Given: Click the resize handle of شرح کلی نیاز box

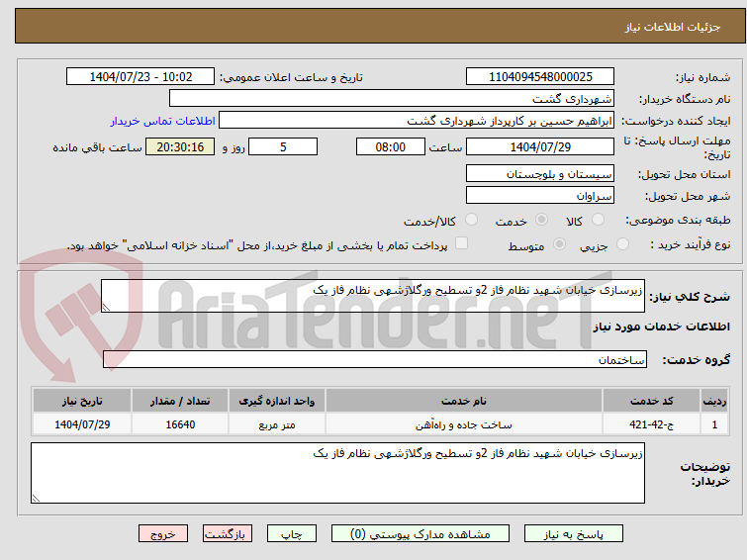Looking at the screenshot, I should tap(106, 308).
